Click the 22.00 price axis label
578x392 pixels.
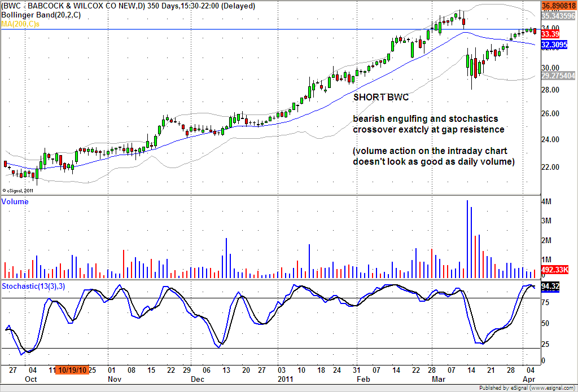pyautogui.click(x=550, y=168)
